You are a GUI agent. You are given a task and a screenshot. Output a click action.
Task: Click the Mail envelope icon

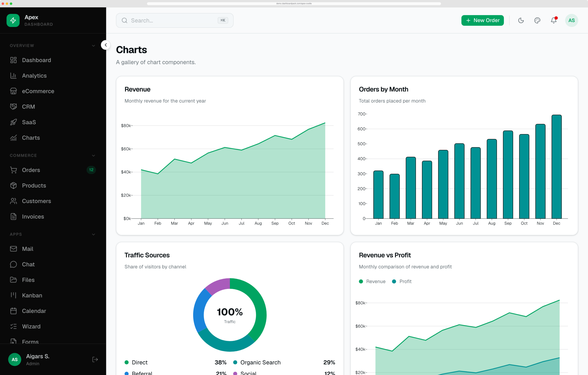tap(13, 249)
